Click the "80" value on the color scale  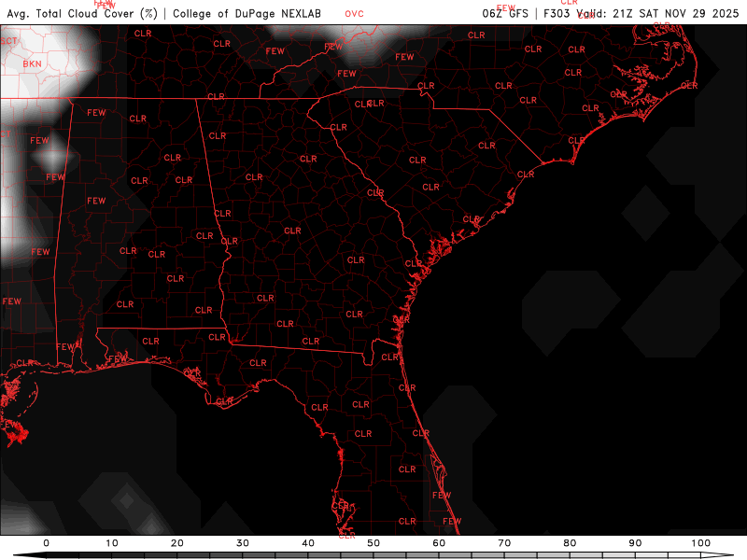570,543
